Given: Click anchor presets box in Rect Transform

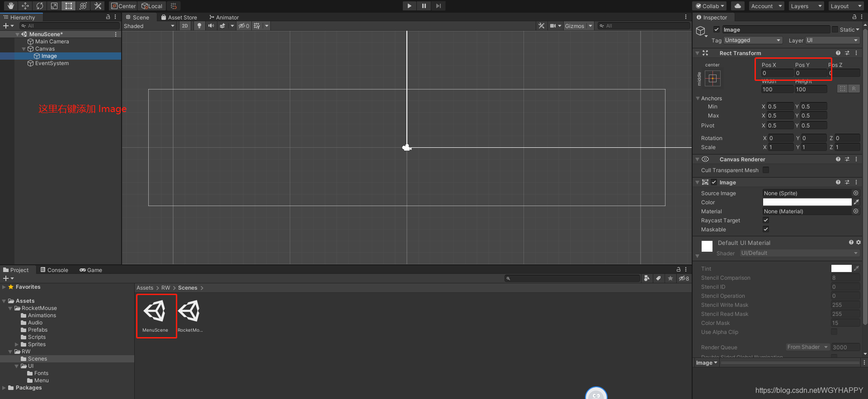Looking at the screenshot, I should tap(712, 79).
